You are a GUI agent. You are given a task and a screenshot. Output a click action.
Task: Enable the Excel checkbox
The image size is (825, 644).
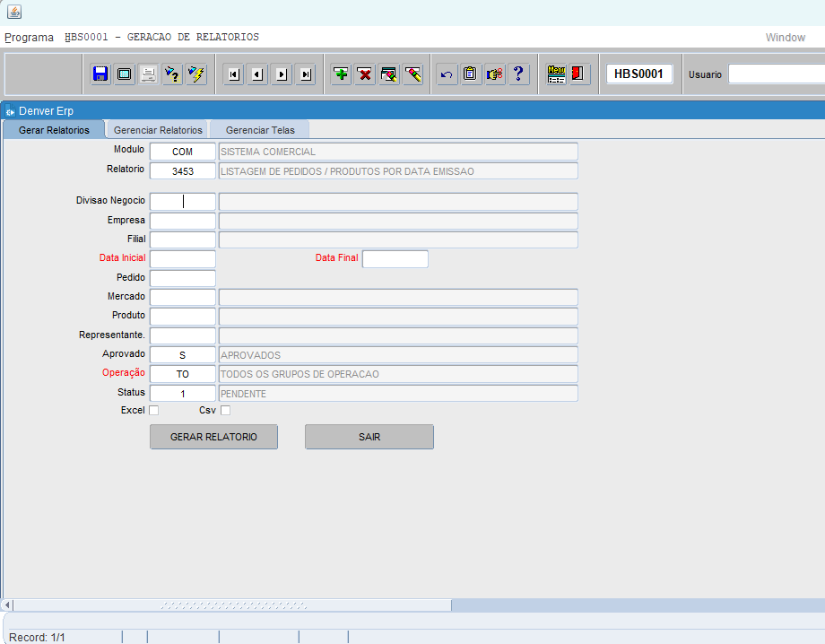(x=153, y=411)
